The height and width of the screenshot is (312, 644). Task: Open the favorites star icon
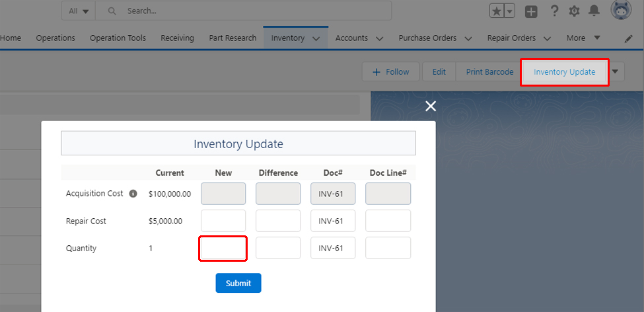497,11
